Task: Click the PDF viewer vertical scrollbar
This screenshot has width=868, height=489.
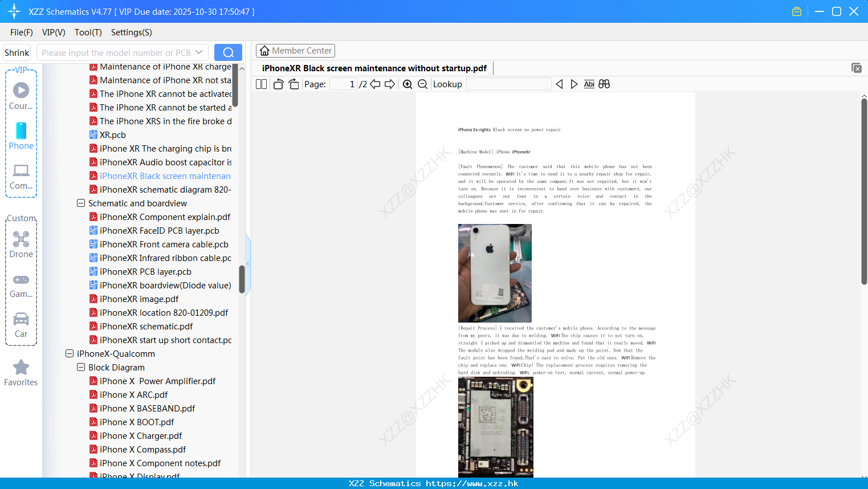Action: coord(864,191)
